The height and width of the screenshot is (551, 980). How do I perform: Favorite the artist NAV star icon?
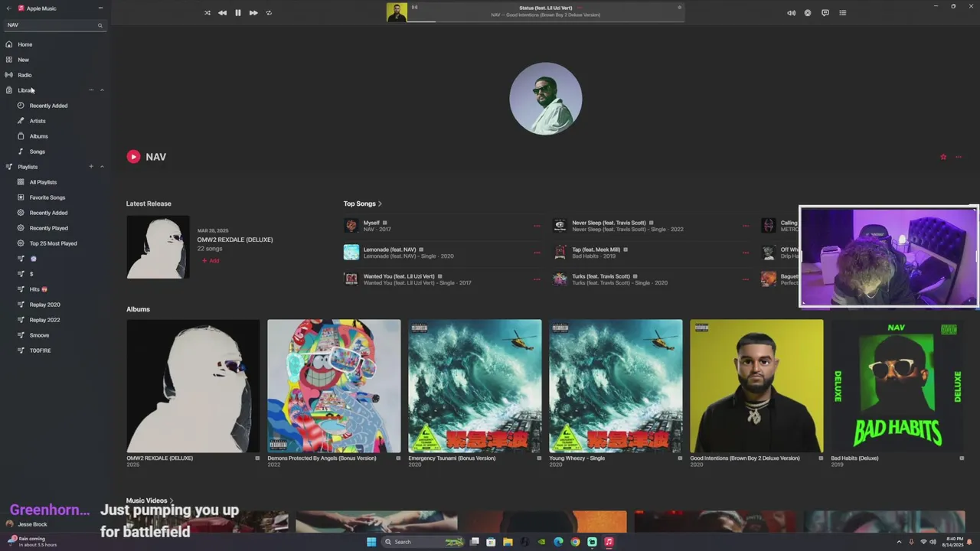tap(943, 157)
